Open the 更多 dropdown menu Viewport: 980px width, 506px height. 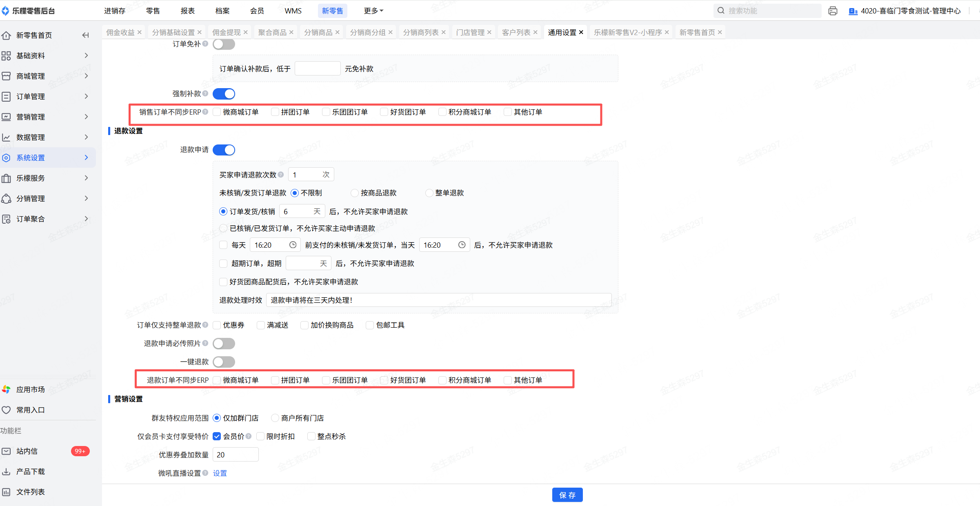(x=373, y=11)
